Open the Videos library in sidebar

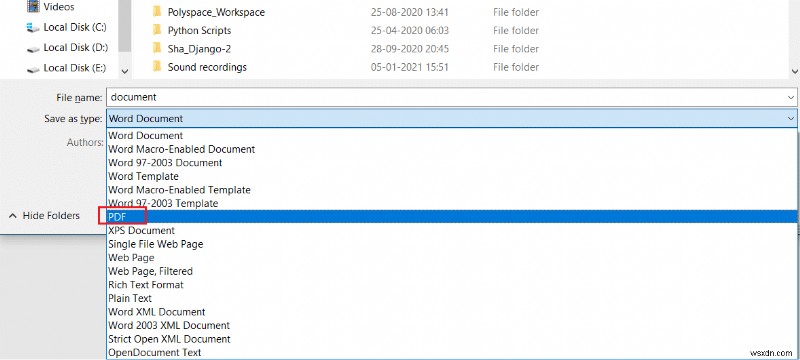(x=59, y=7)
